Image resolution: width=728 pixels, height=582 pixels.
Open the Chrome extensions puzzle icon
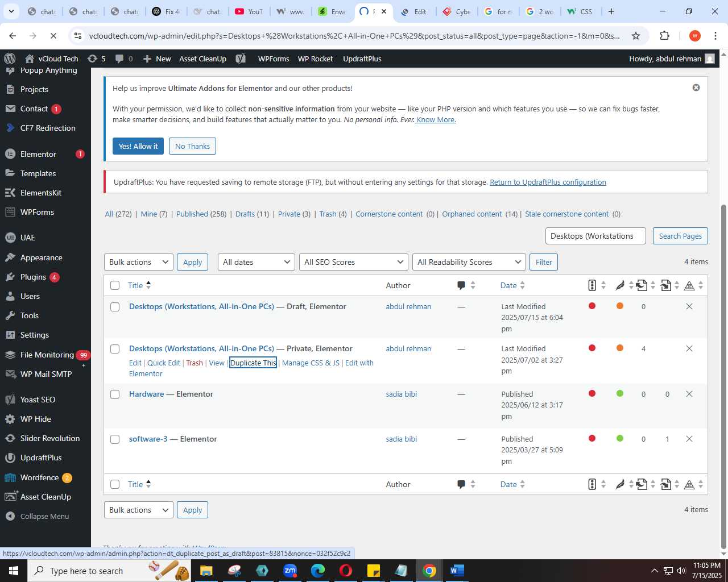[664, 36]
